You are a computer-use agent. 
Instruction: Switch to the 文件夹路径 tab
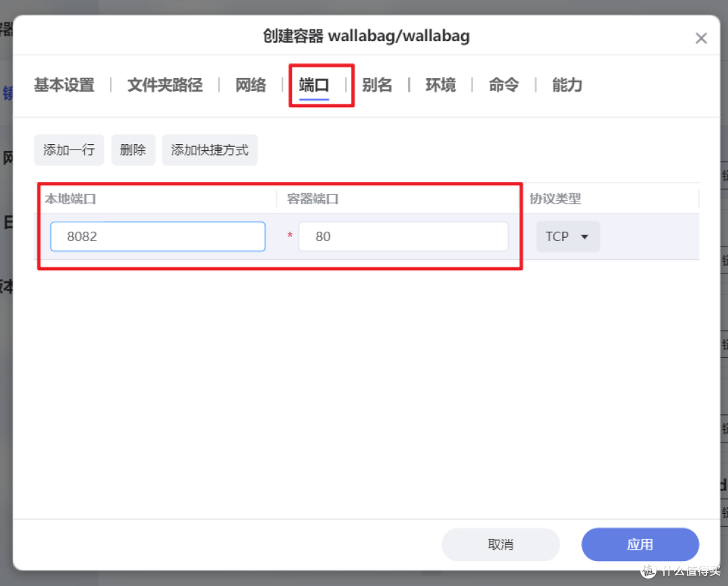pyautogui.click(x=165, y=85)
